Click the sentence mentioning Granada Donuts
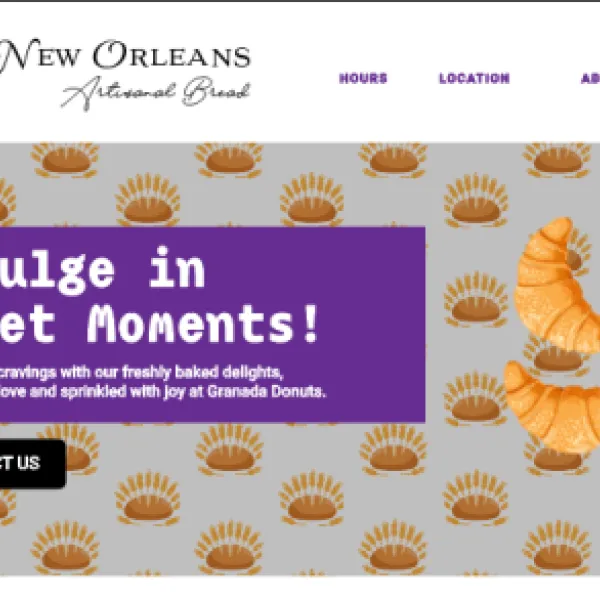Screen dimensions: 600x600 (x=163, y=392)
